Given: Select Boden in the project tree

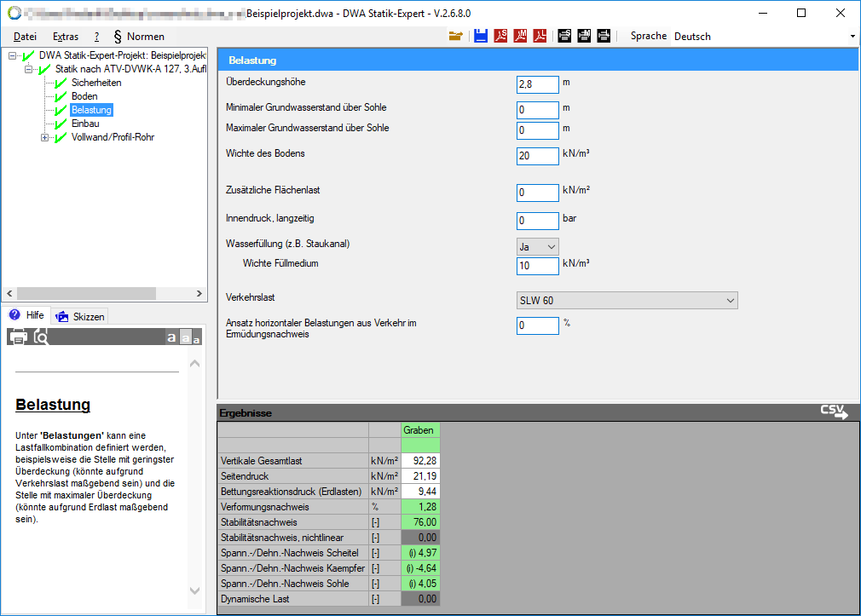Looking at the screenshot, I should click(x=84, y=96).
